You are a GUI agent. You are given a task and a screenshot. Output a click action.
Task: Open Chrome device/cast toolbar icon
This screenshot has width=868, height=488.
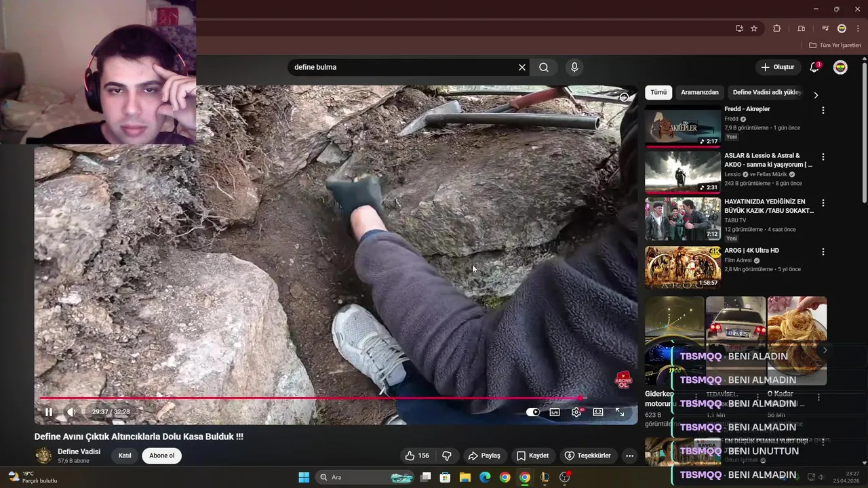(x=801, y=28)
